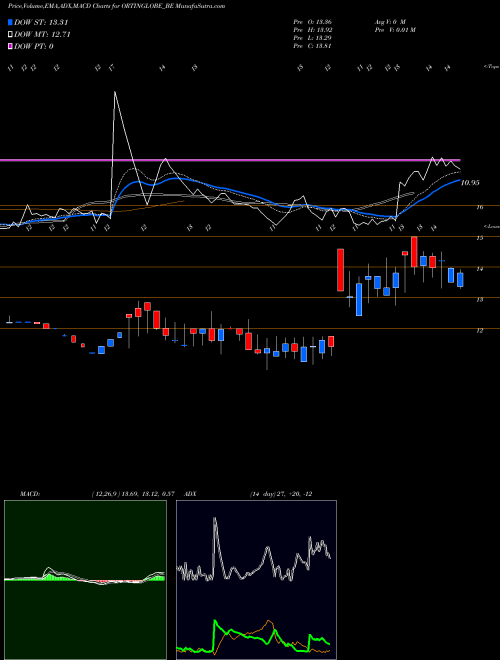Click the 'Avg V: 0 M' value
Image resolution: width=500 pixels, height=660 pixels.
(390, 21)
